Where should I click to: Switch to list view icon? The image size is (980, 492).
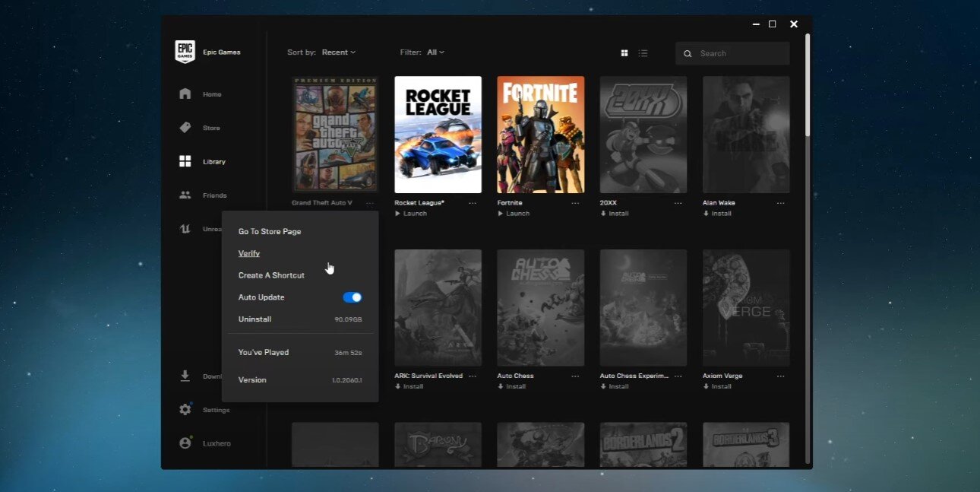[x=643, y=53]
